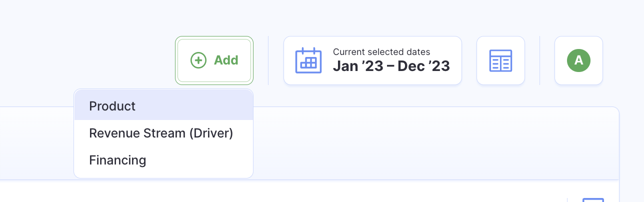Click the green plus circle icon
This screenshot has width=644, height=202.
click(x=198, y=60)
